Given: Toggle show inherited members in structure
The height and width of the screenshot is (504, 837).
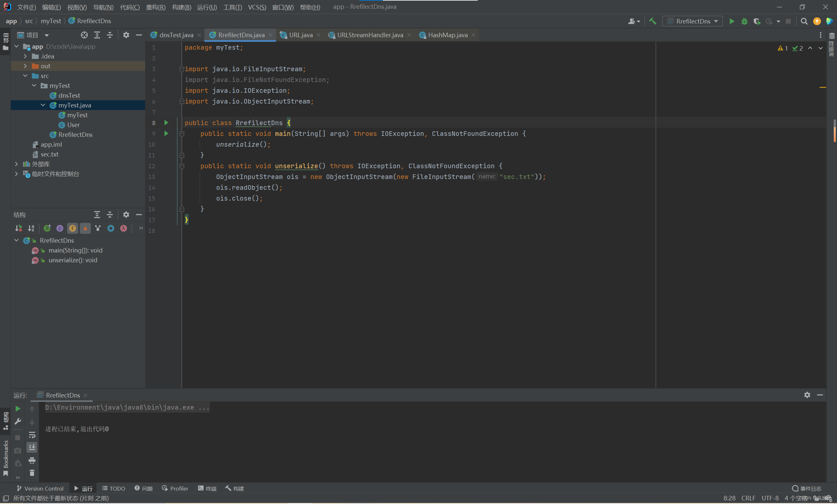Looking at the screenshot, I should coord(47,228).
